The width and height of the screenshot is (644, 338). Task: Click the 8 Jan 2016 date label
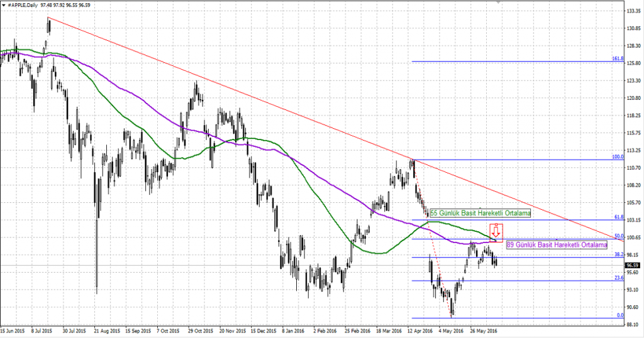click(x=293, y=330)
